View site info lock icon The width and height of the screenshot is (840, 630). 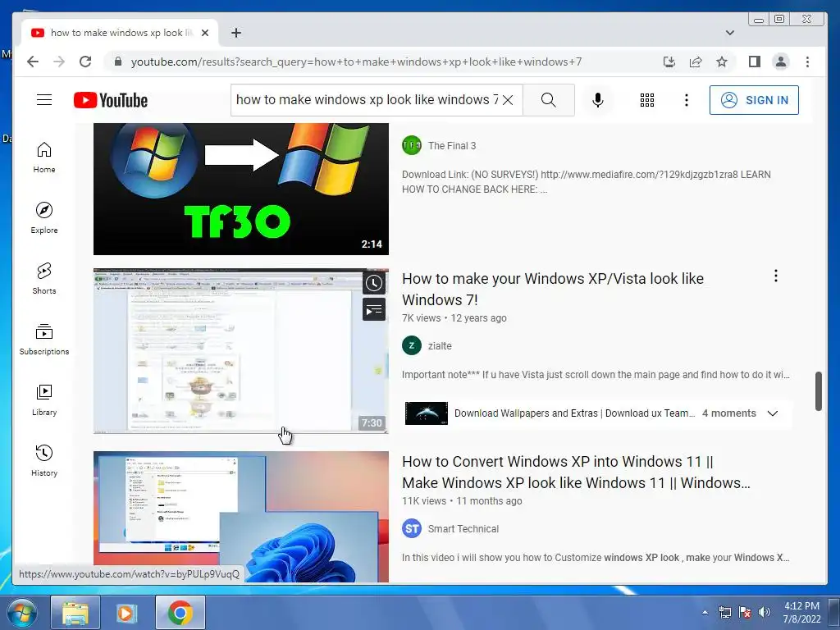[x=118, y=62]
